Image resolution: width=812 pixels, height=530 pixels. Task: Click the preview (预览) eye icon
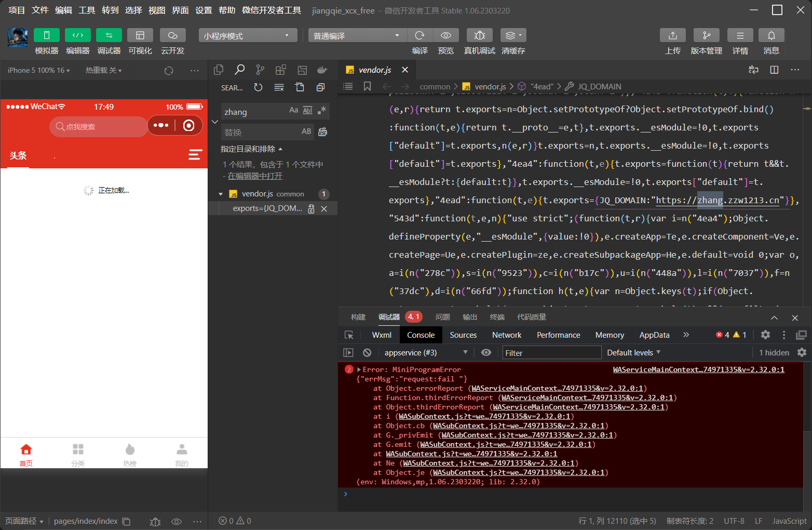coord(445,35)
